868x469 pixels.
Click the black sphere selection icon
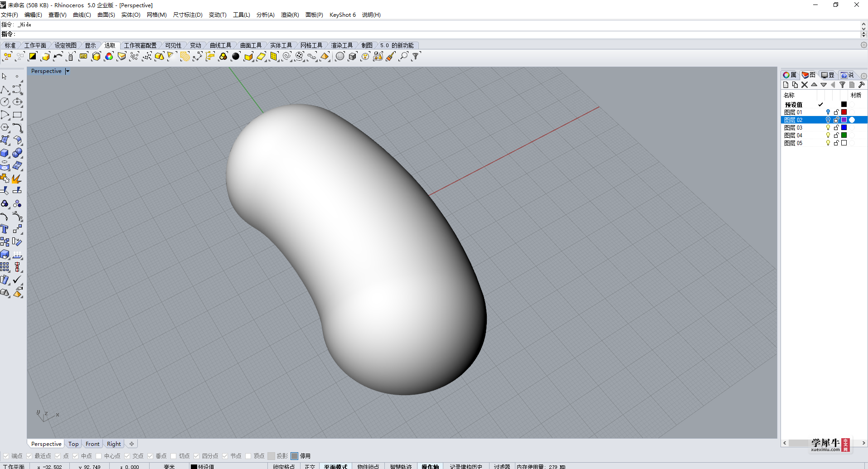pos(236,56)
